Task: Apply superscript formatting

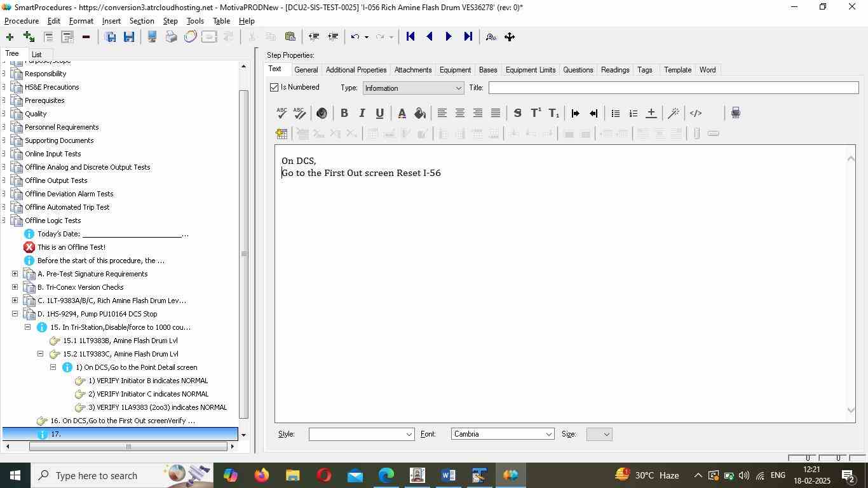Action: tap(536, 113)
